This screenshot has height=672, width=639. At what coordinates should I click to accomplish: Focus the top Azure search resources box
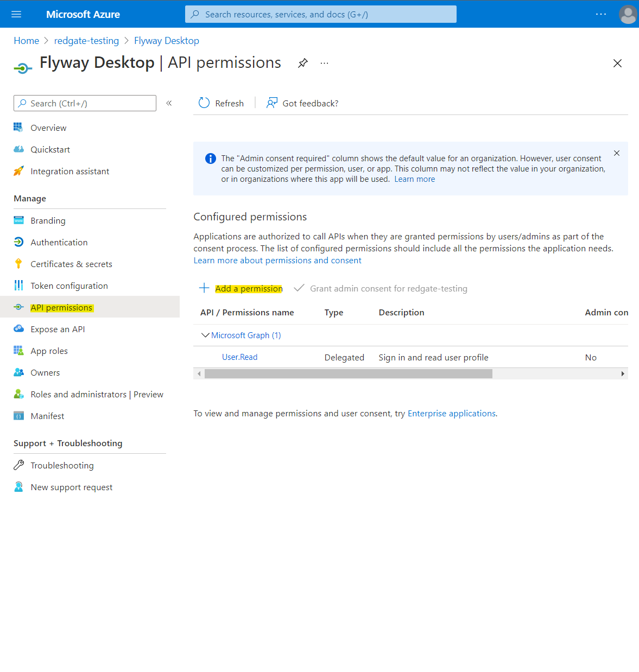[320, 14]
